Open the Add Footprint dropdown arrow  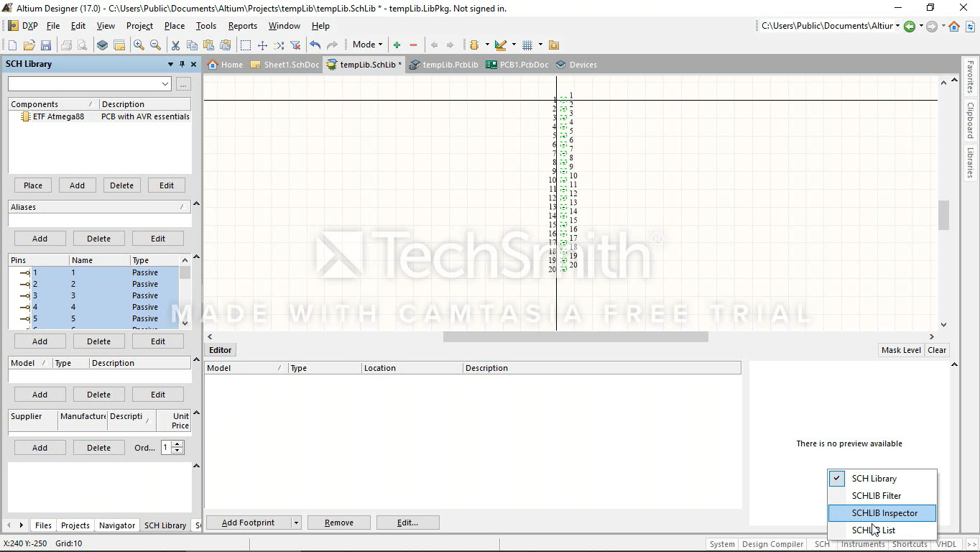(x=296, y=523)
